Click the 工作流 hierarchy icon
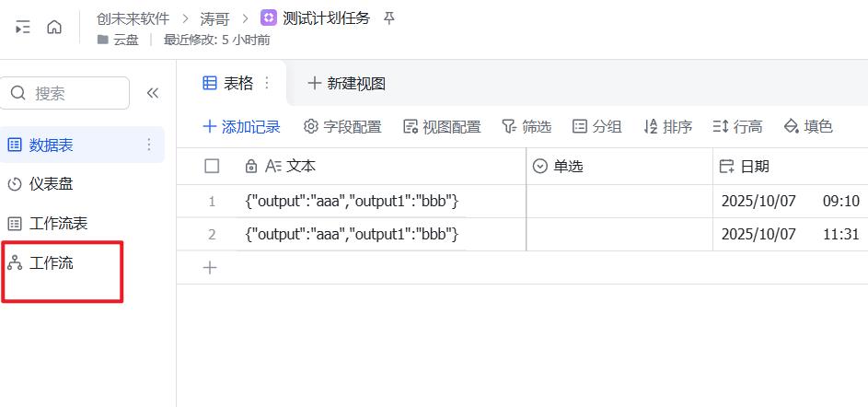This screenshot has height=407, width=868. click(15, 263)
